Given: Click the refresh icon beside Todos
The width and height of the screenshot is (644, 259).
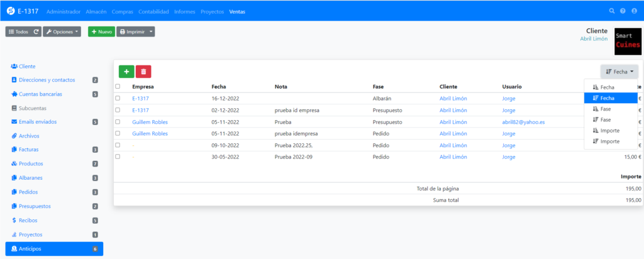Looking at the screenshot, I should click(x=36, y=31).
